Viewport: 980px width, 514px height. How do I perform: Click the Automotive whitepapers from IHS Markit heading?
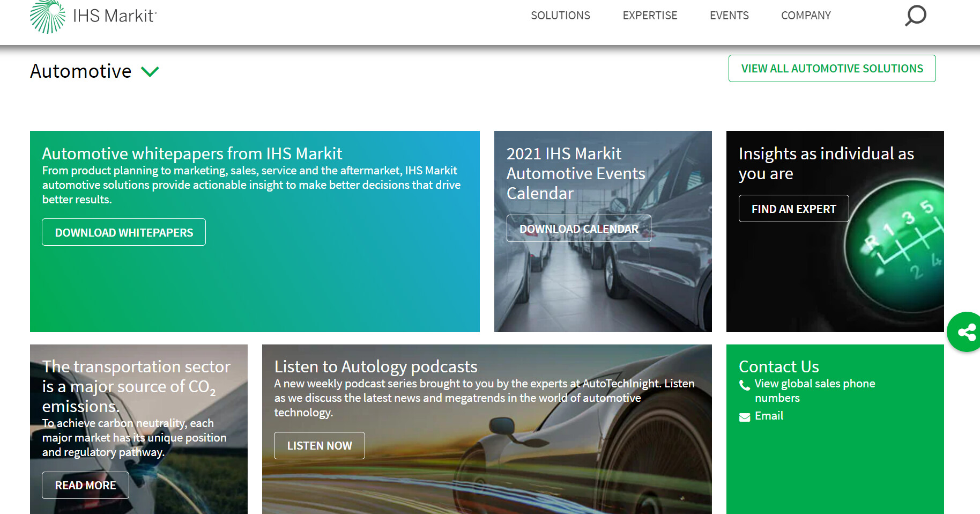click(x=192, y=153)
